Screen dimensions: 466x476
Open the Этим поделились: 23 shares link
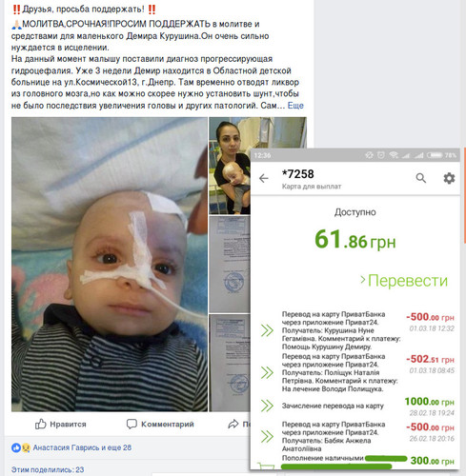click(48, 469)
